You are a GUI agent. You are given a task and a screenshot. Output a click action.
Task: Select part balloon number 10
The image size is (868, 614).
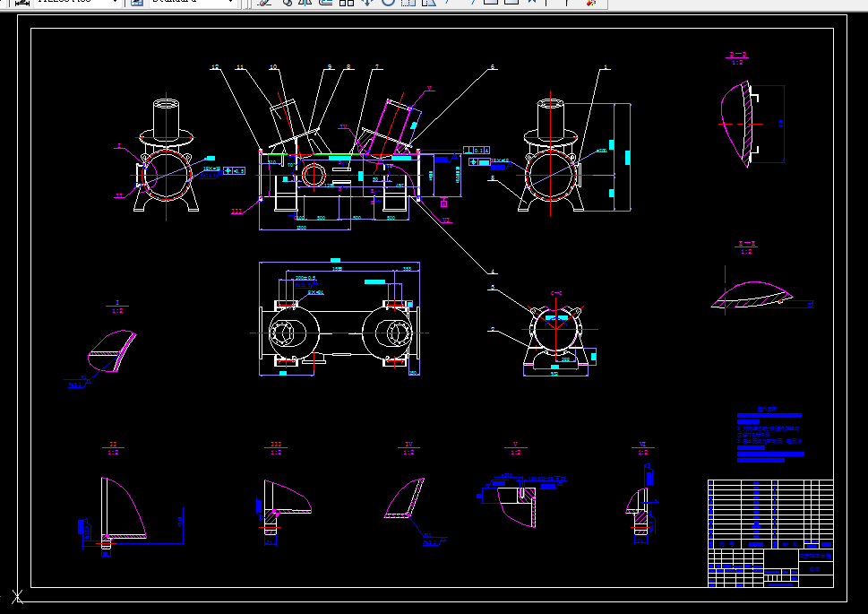pos(273,67)
